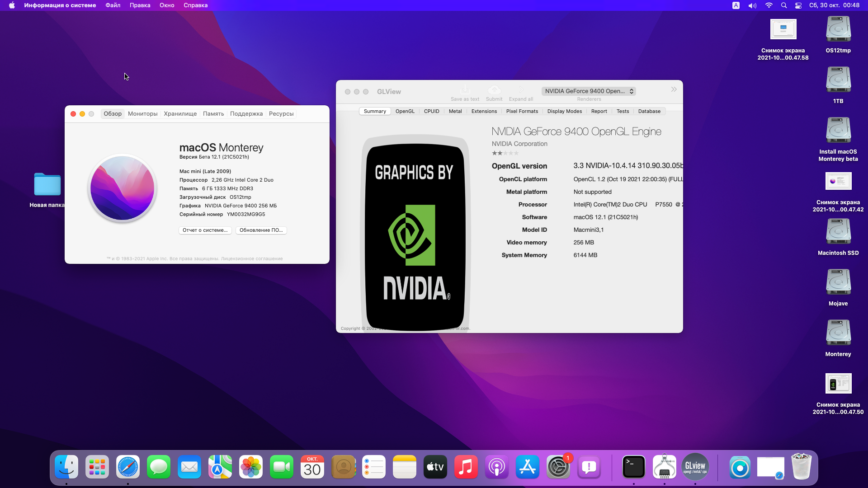This screenshot has height=488, width=868.
Task: Click the Wi-Fi status icon
Action: [769, 5]
